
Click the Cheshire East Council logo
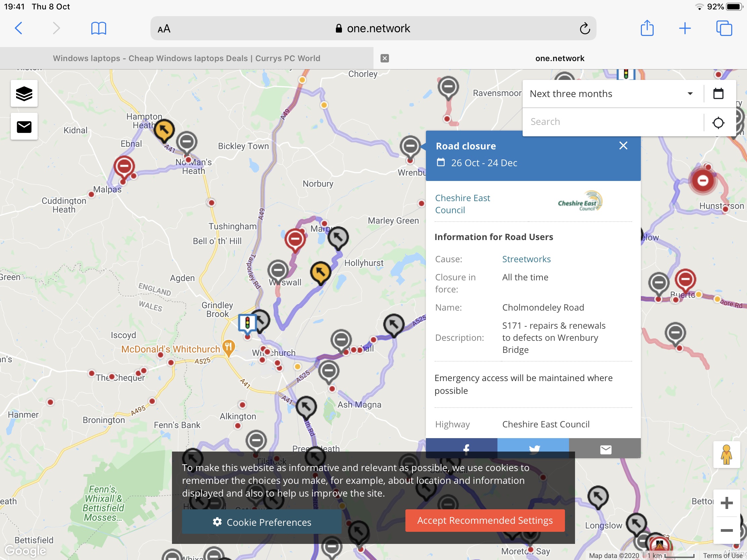pyautogui.click(x=580, y=201)
